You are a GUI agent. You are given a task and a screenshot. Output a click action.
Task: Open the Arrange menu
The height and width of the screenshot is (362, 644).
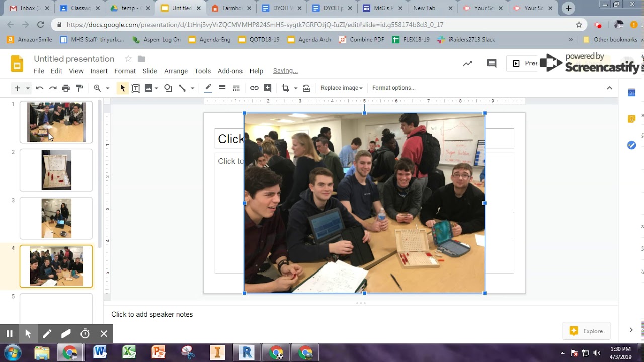pos(176,71)
